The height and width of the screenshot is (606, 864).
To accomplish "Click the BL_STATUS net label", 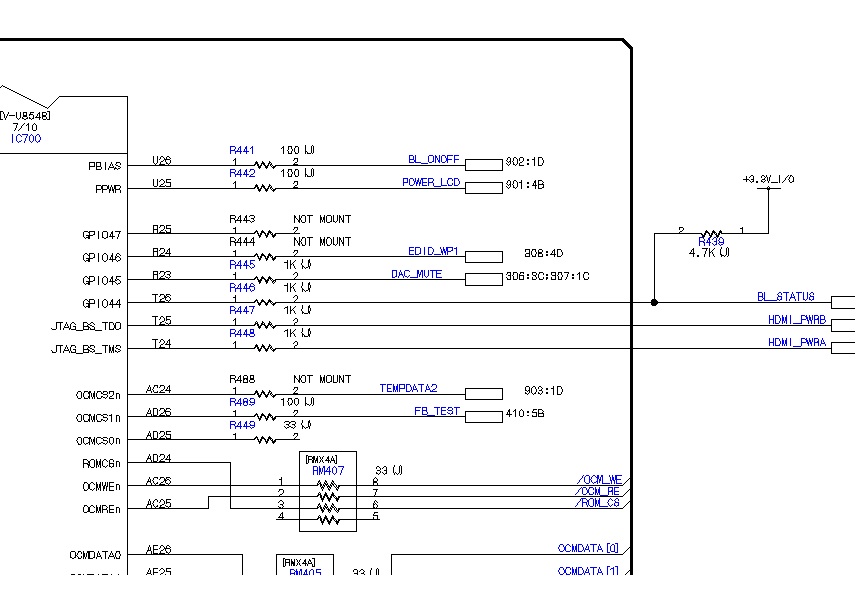I will point(786,296).
